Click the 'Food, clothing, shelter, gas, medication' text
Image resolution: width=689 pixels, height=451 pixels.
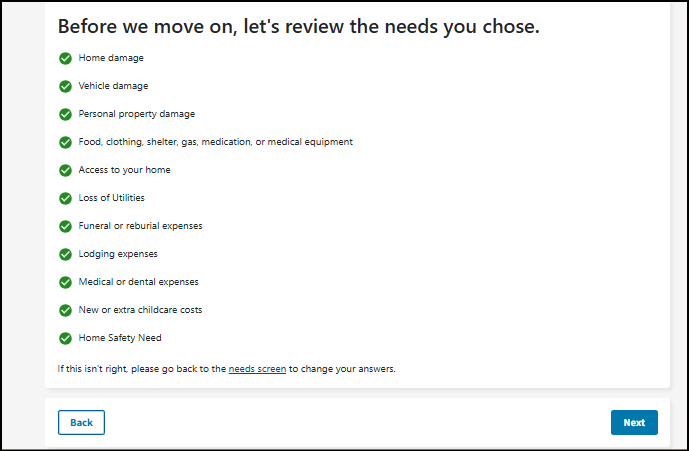tap(215, 142)
